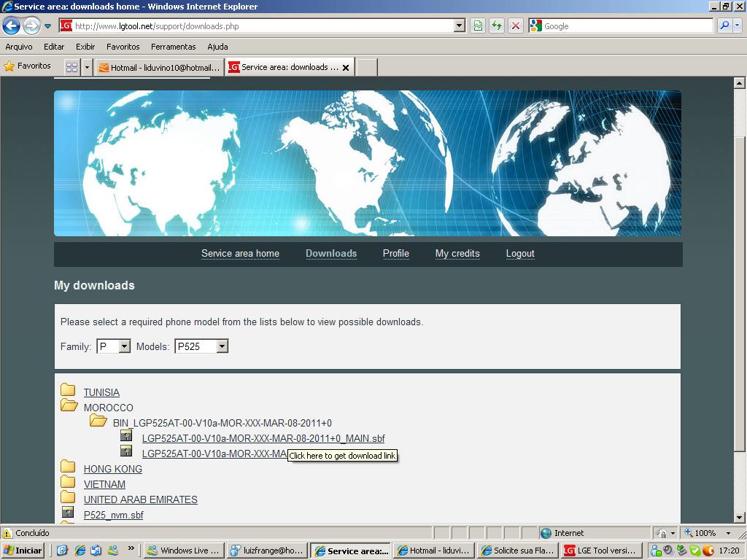The height and width of the screenshot is (560, 747).
Task: Click the UNITED ARAB EMIRATES folder icon
Action: (x=68, y=497)
